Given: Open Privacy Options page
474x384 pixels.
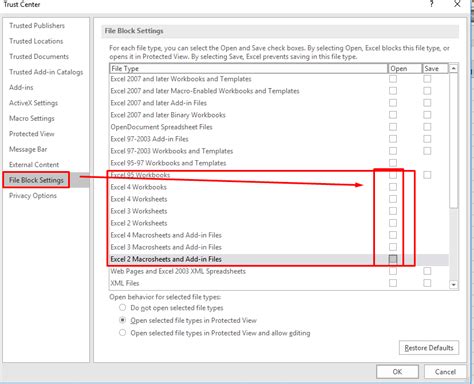Looking at the screenshot, I should (33, 195).
